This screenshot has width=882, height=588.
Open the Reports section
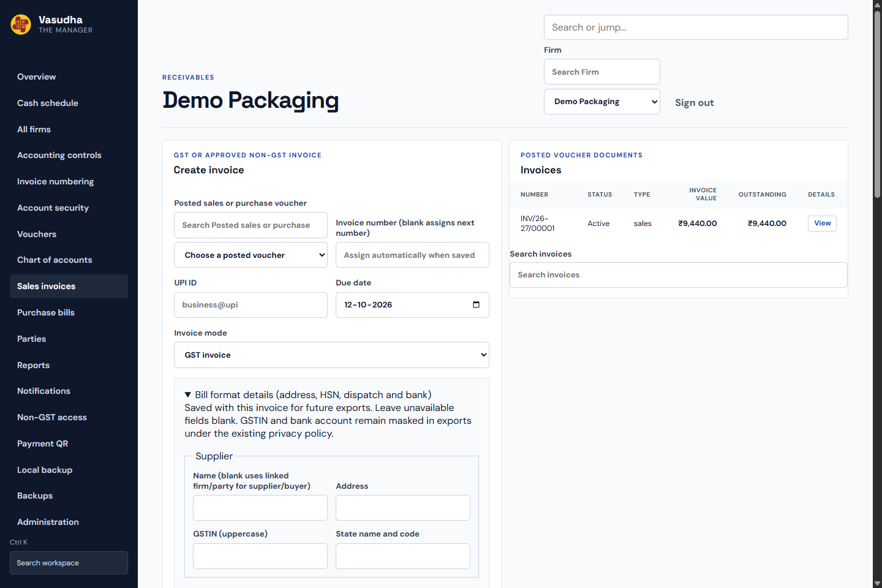point(69,365)
